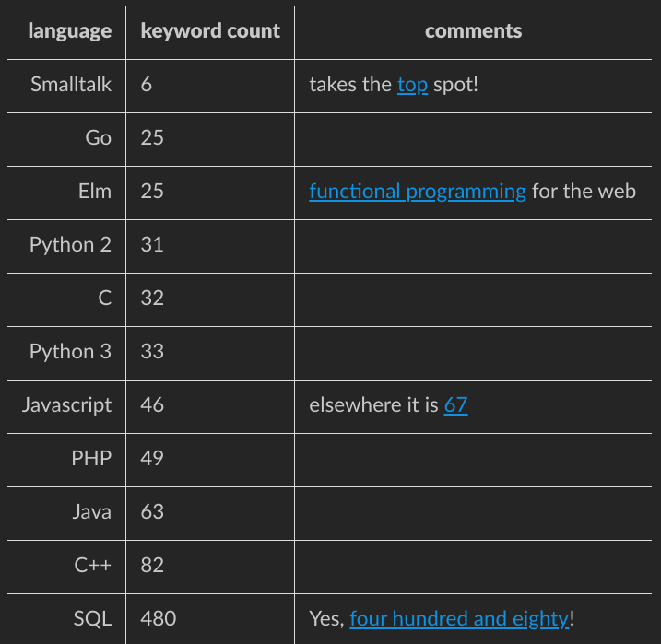Select the Elm language cell
Image resolution: width=661 pixels, height=644 pixels.
(x=95, y=192)
